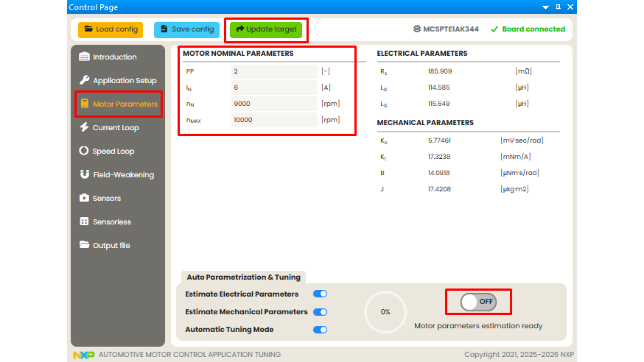Click the Sensorless grid icon
644x362 pixels.
coord(84,222)
